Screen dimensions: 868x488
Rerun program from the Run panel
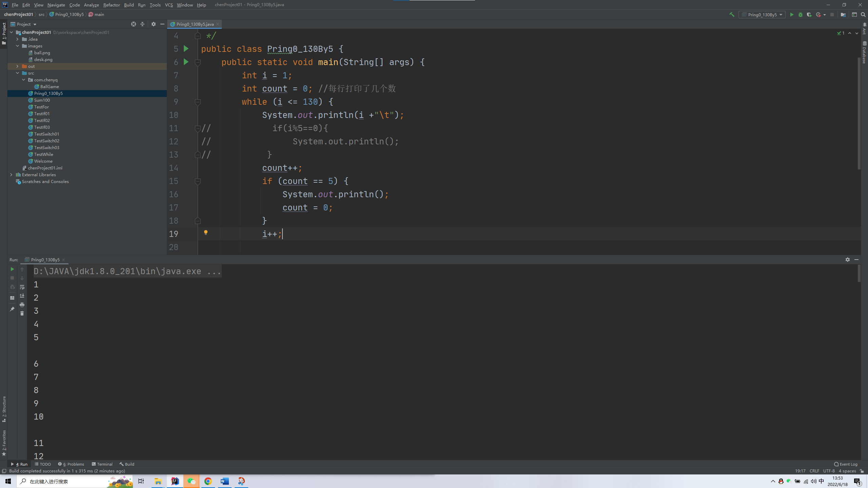(x=12, y=269)
